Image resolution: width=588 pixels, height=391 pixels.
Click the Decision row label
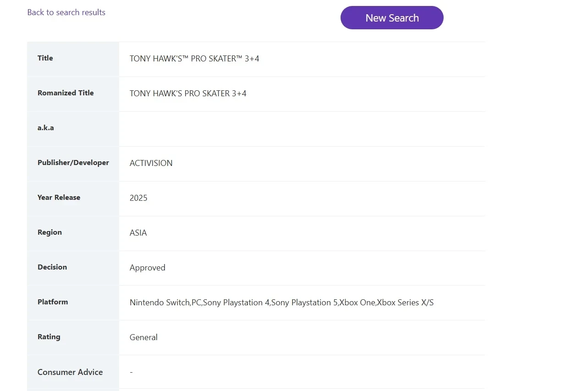tap(52, 267)
